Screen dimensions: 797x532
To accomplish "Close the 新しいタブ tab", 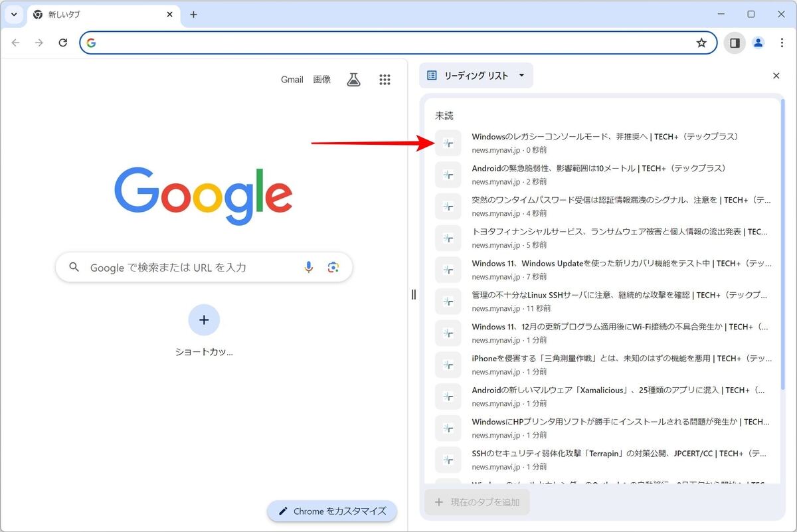I will 170,14.
